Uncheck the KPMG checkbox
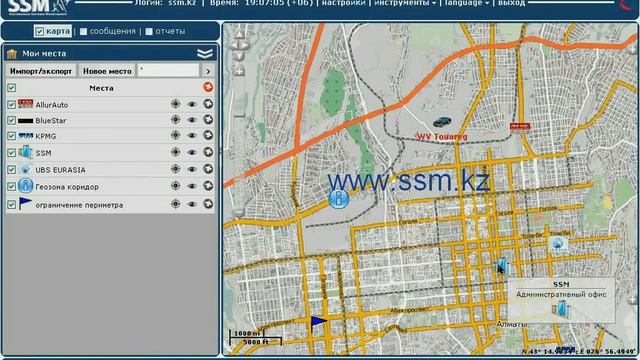The width and height of the screenshot is (640, 360). click(11, 136)
